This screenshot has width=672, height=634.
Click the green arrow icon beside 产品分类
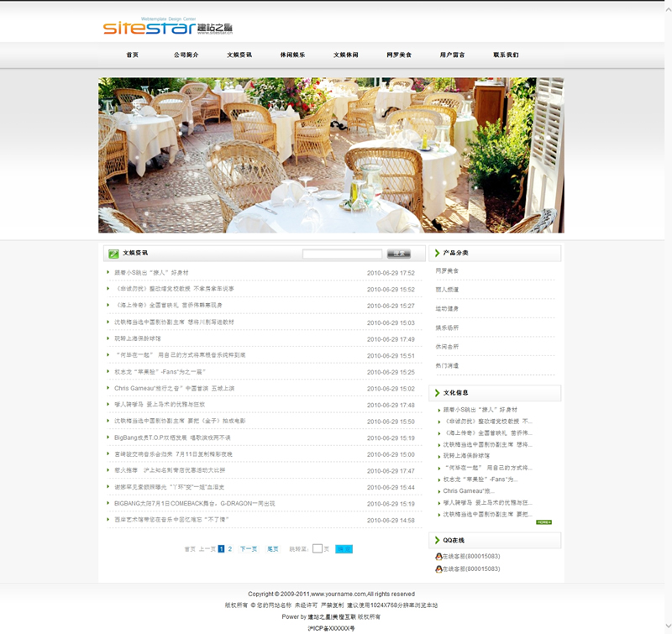tap(435, 253)
